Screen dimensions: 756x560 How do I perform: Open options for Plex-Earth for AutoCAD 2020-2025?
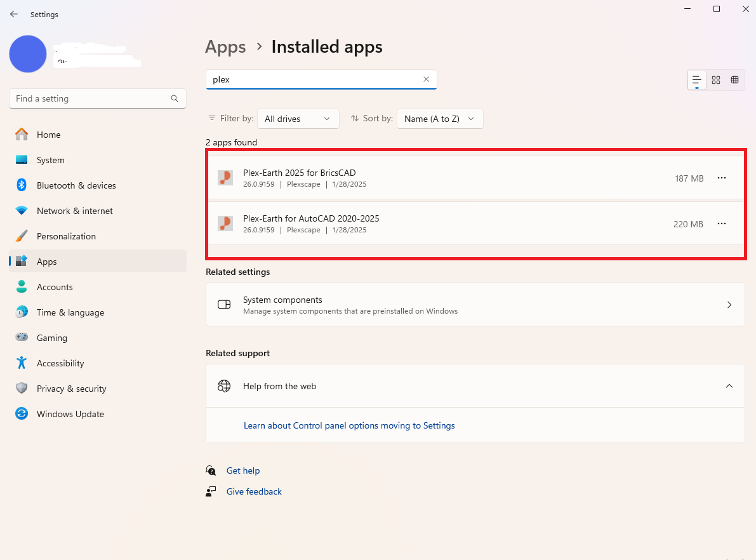pyautogui.click(x=722, y=223)
